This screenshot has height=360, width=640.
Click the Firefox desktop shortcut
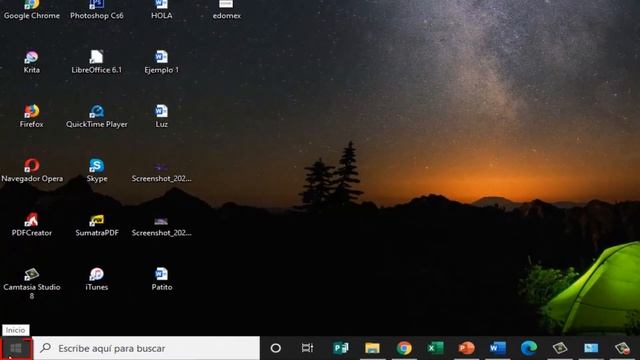(31, 117)
